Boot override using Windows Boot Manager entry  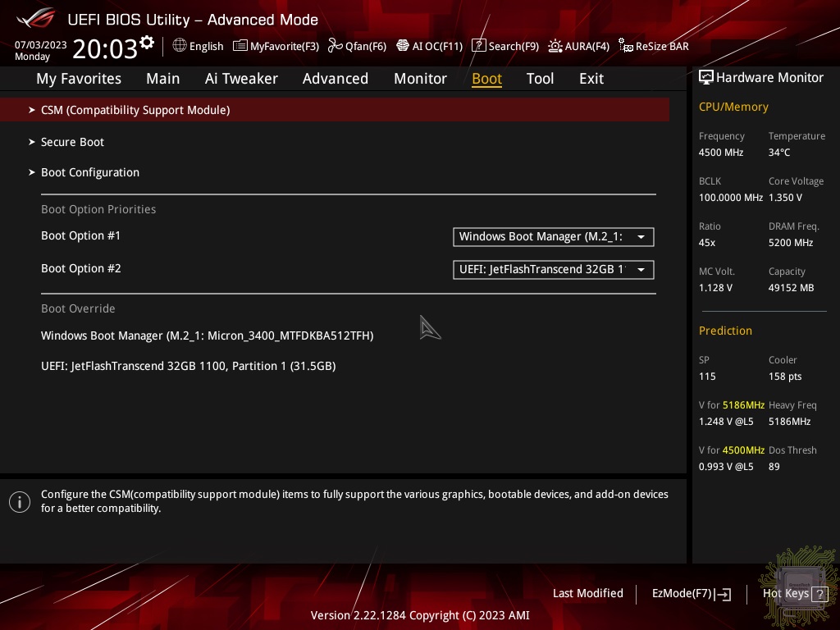pos(207,336)
